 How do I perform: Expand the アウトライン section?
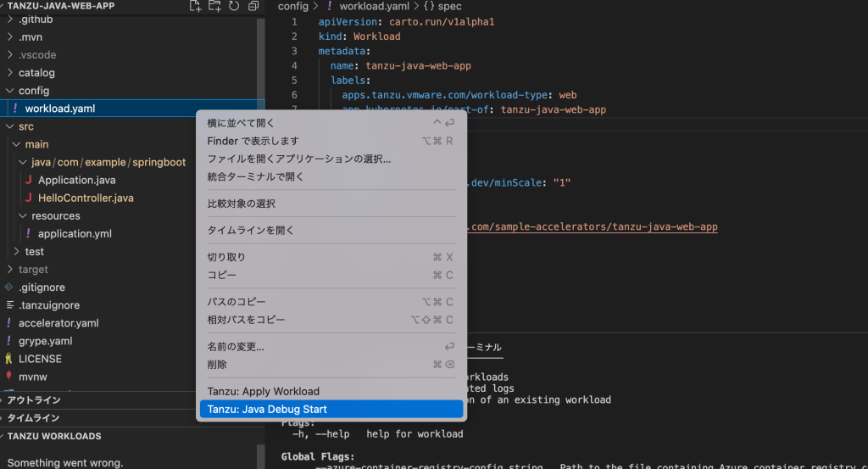(x=34, y=400)
